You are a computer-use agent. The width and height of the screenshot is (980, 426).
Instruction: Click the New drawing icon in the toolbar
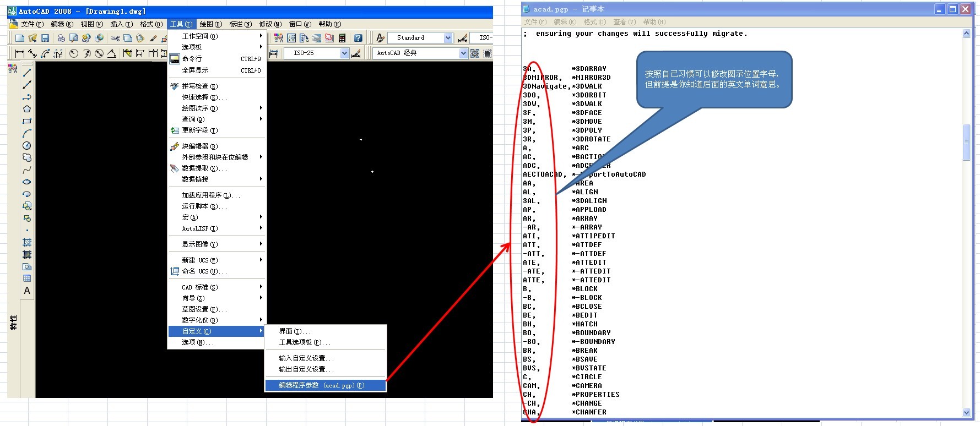coord(20,38)
